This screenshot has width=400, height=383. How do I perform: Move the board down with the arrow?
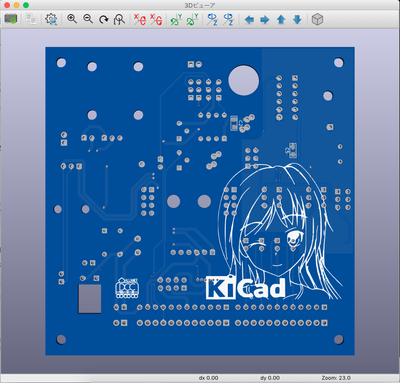(x=297, y=20)
